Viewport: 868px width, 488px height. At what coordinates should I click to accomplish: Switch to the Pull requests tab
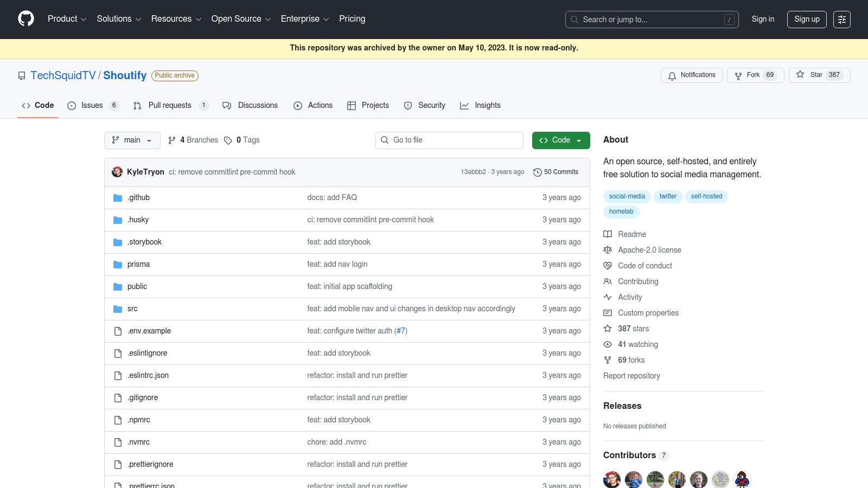(170, 106)
